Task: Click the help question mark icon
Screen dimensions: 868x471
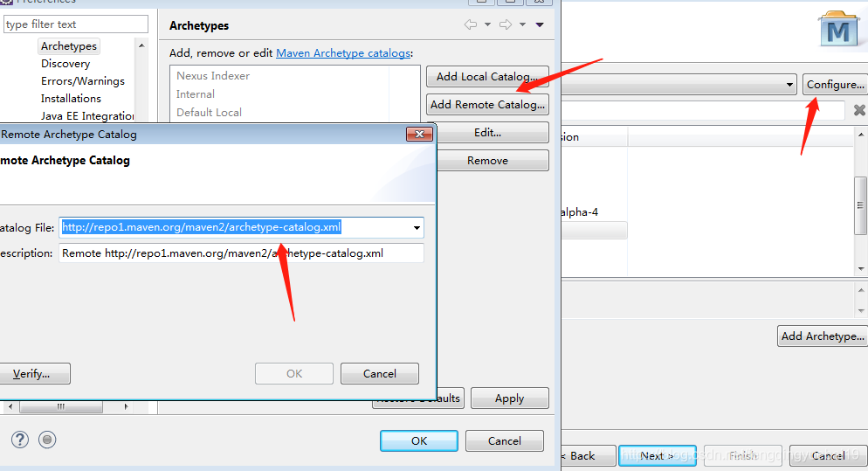Action: (x=20, y=440)
